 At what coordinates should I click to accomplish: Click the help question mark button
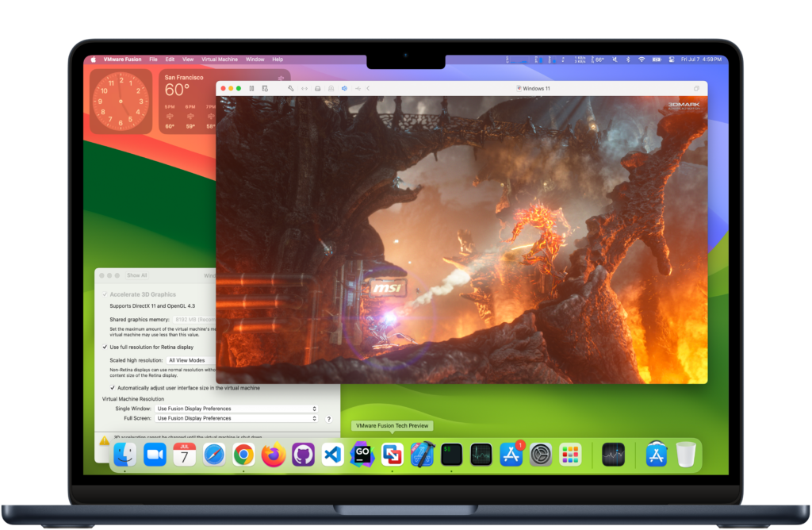[328, 418]
